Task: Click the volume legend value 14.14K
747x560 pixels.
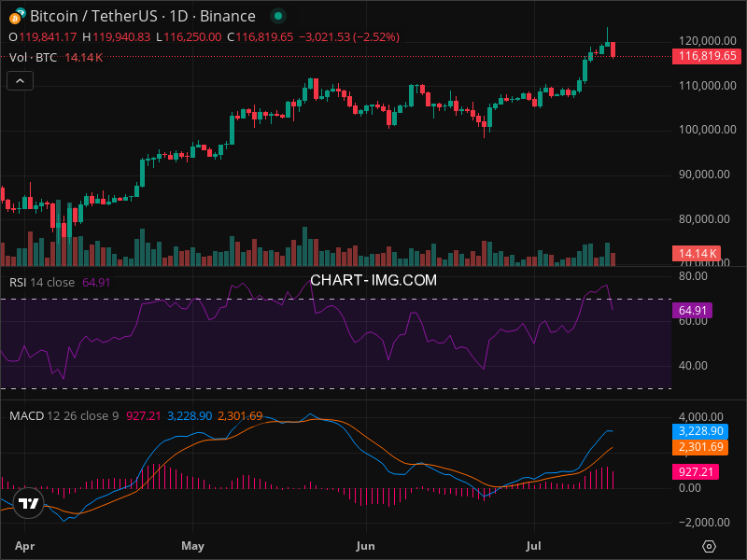Action: click(84, 58)
